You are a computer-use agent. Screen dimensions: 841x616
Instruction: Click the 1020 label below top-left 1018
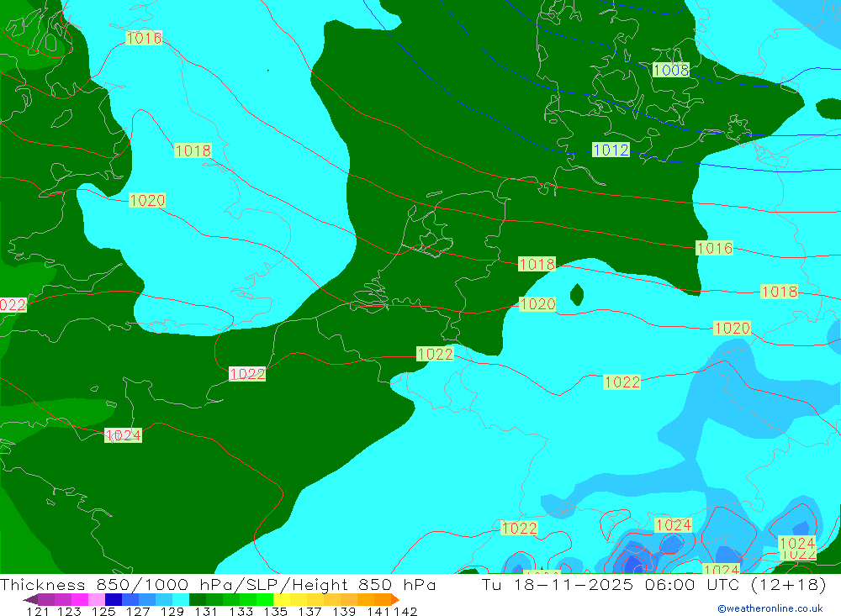147,201
